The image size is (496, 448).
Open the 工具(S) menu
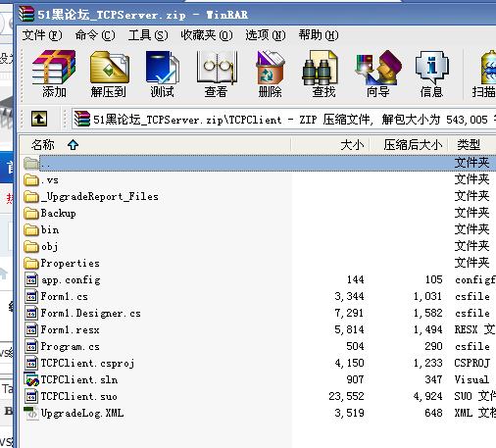pyautogui.click(x=148, y=35)
